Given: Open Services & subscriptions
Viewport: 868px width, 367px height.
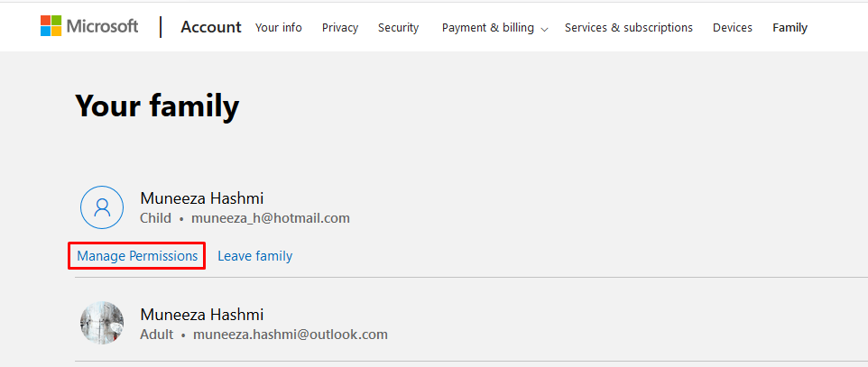Looking at the screenshot, I should 628,28.
